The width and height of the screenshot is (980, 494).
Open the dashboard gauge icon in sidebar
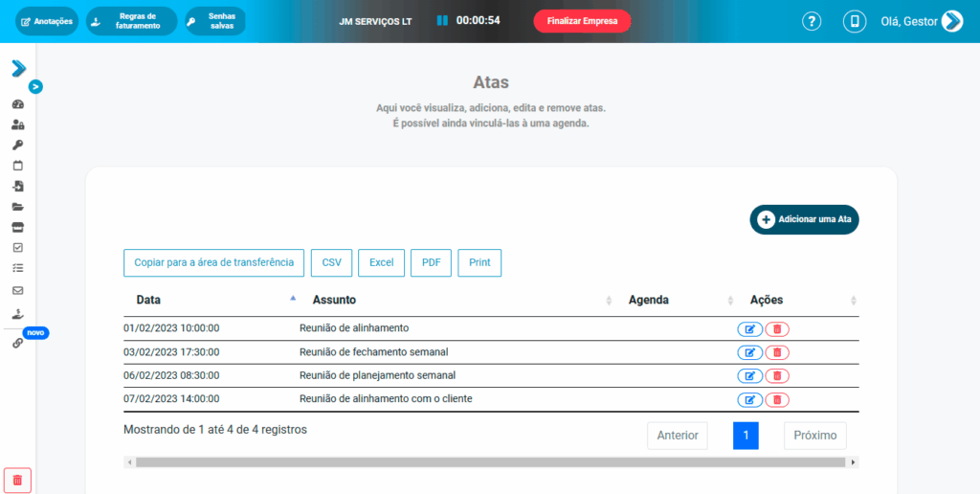pos(17,104)
